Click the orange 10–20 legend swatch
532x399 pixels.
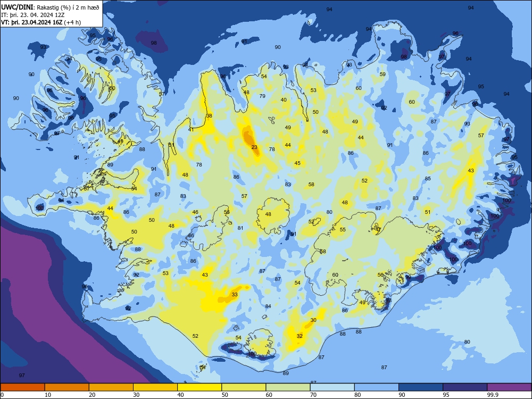67,387
